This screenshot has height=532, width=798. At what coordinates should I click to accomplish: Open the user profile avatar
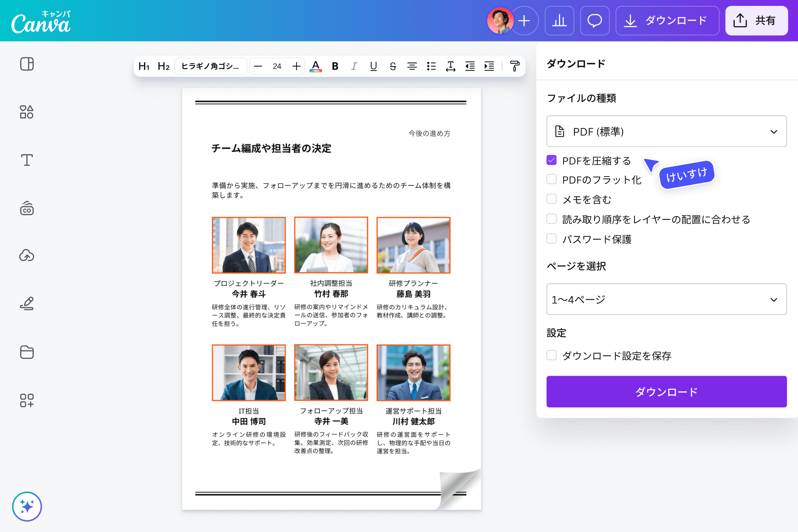point(500,21)
